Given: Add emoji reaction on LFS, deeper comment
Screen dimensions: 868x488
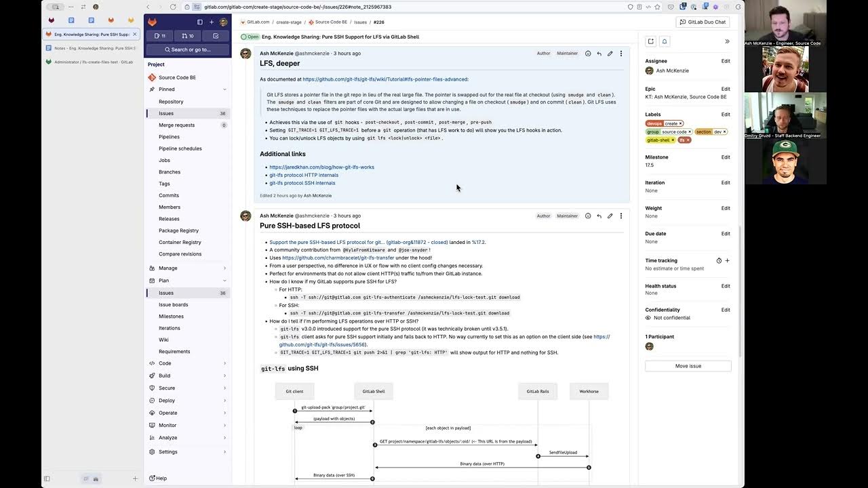Looking at the screenshot, I should (x=588, y=54).
